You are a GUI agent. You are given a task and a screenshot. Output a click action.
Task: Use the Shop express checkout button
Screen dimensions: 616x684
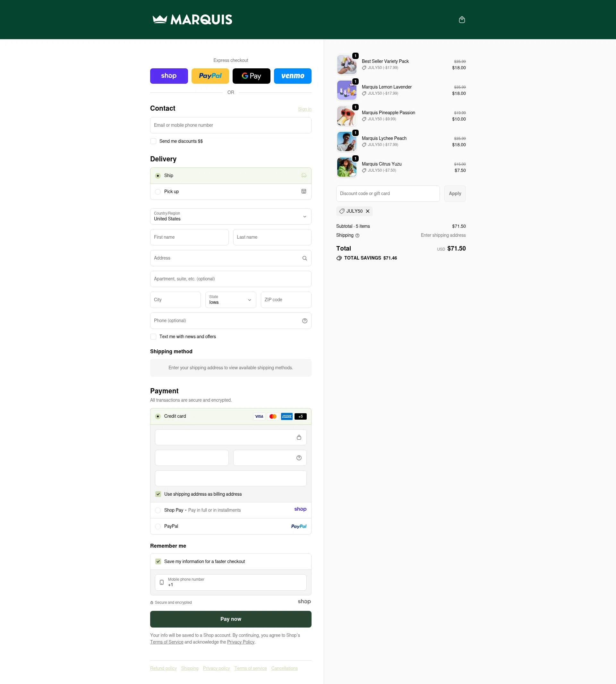click(x=169, y=76)
